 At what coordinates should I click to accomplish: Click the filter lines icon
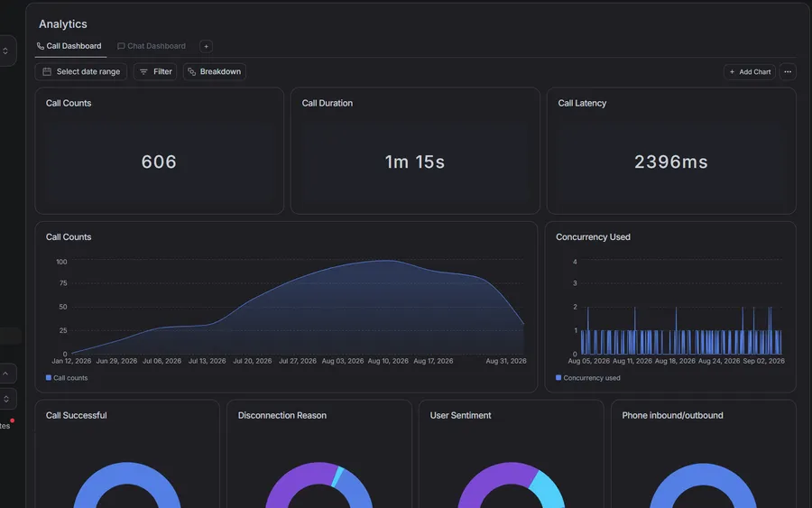pyautogui.click(x=144, y=72)
